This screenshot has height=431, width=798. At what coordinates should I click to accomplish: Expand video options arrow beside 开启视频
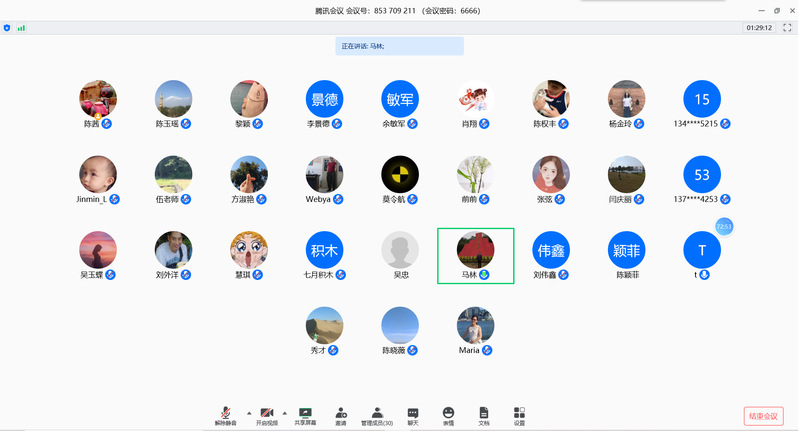pos(284,412)
